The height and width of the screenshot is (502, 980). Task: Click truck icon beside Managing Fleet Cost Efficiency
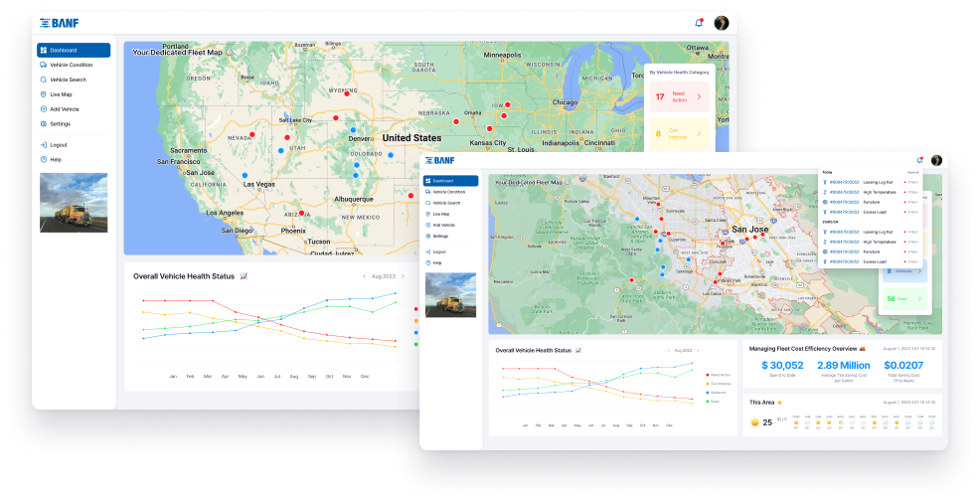click(863, 349)
